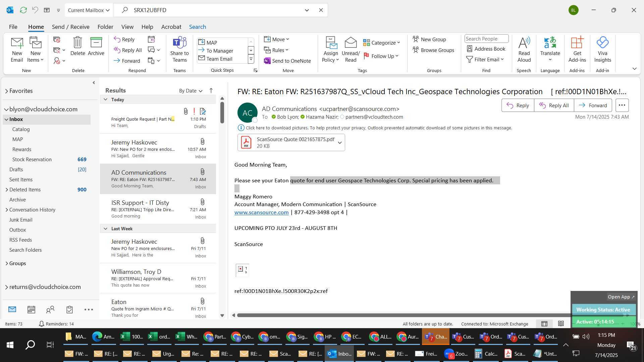The image size is (644, 362).
Task: Click Reply All in the reading pane
Action: point(554,105)
